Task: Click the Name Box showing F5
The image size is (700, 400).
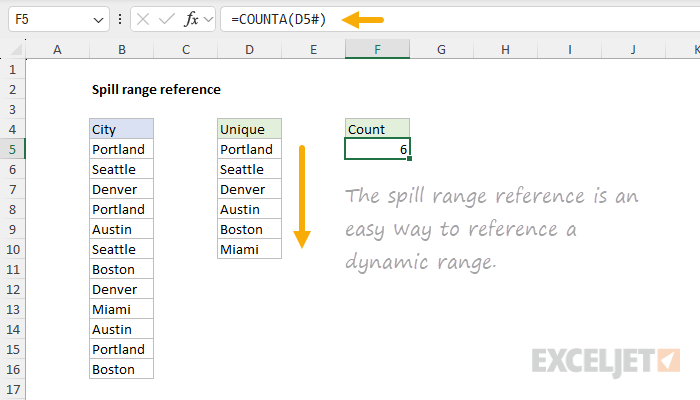Action: click(58, 19)
